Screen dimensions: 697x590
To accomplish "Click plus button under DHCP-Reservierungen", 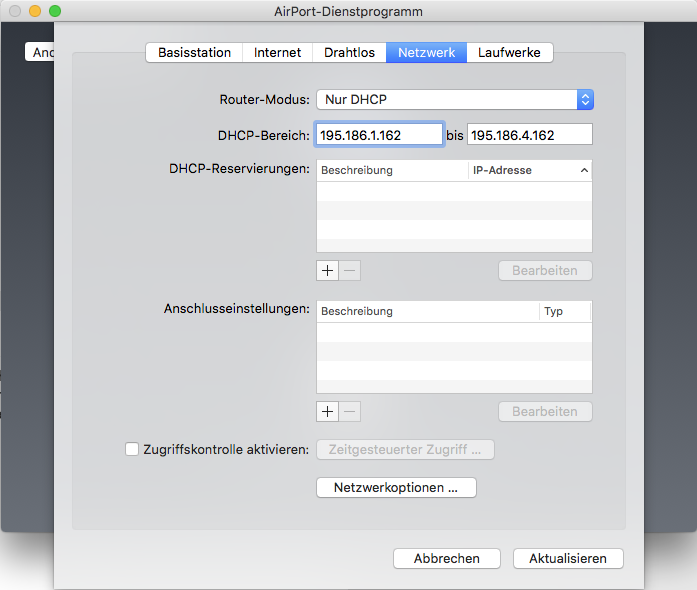I will (x=328, y=270).
